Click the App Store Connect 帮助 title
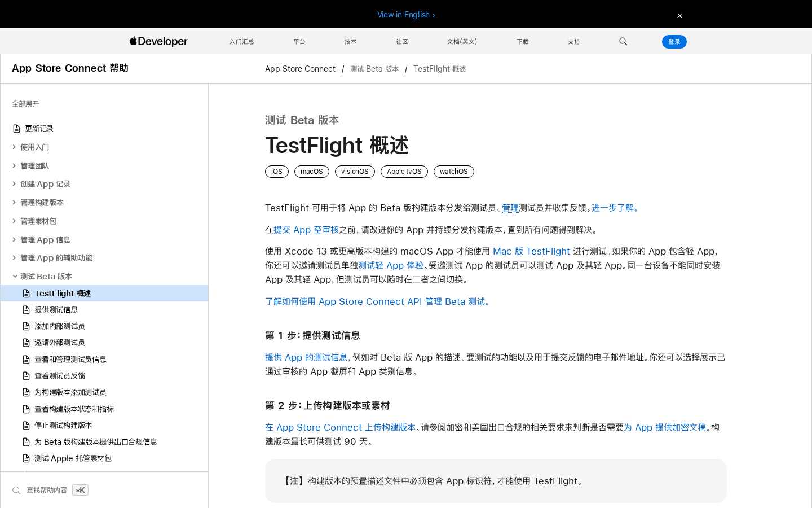This screenshot has height=508, width=812. click(70, 68)
